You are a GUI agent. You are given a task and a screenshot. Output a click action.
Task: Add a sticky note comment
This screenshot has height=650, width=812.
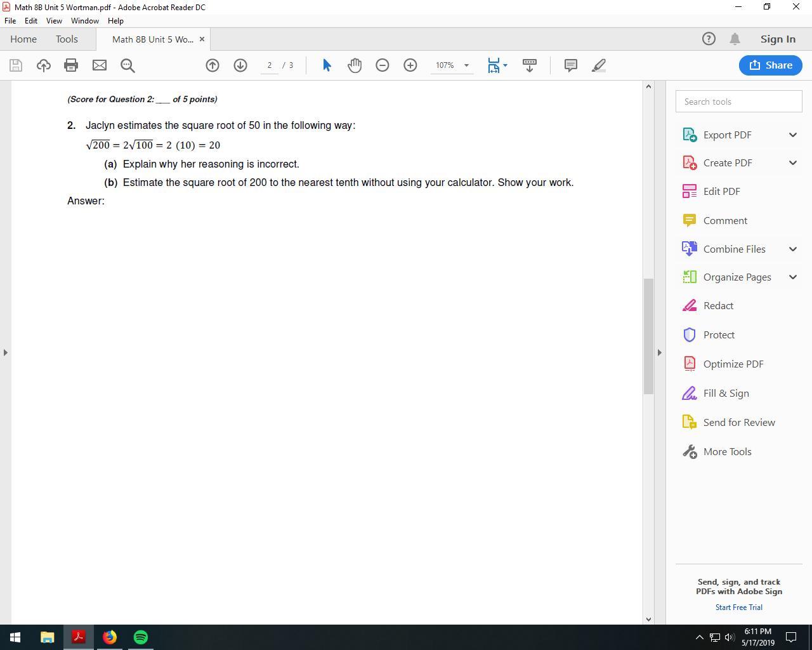tap(570, 65)
